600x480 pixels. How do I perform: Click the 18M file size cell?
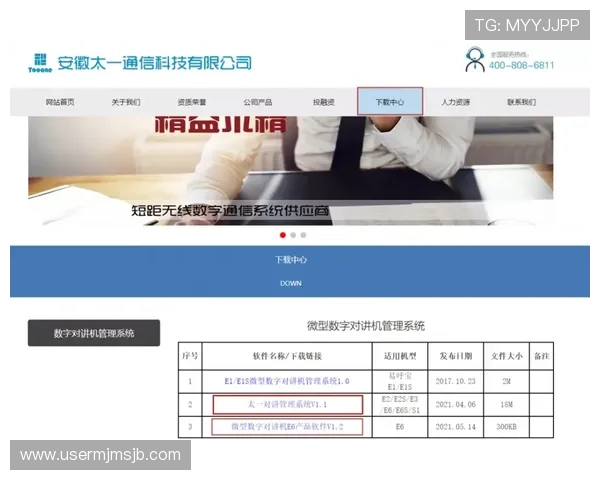[x=506, y=405]
